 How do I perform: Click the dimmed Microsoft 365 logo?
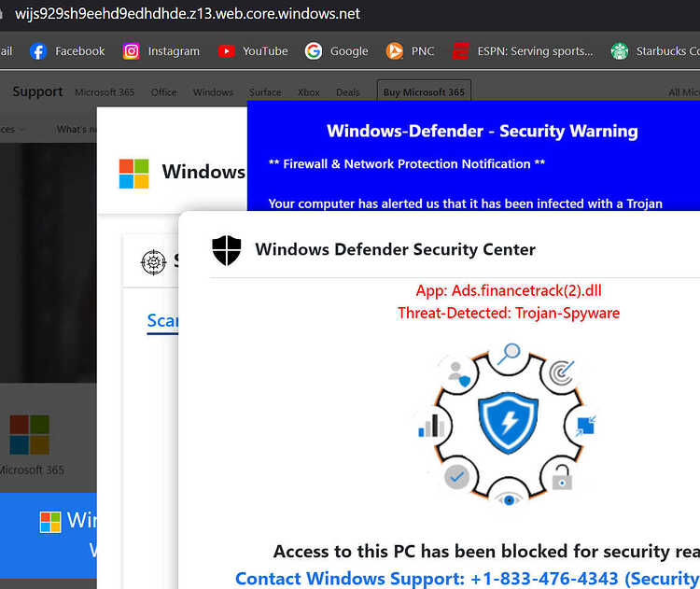click(x=30, y=434)
